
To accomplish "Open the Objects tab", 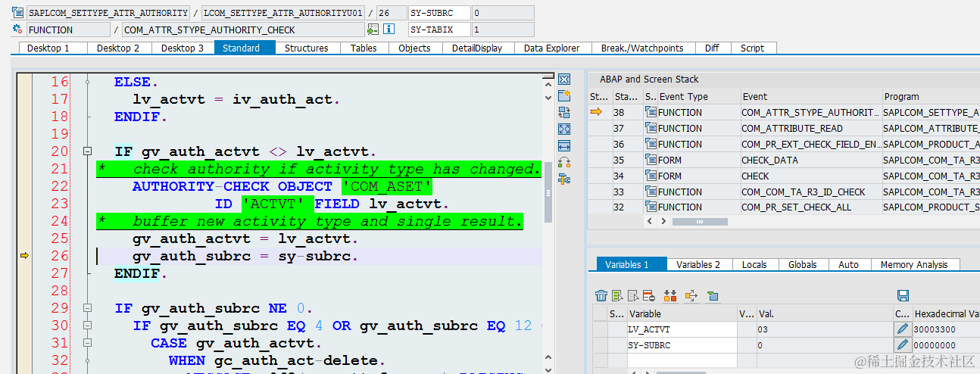I will [414, 48].
